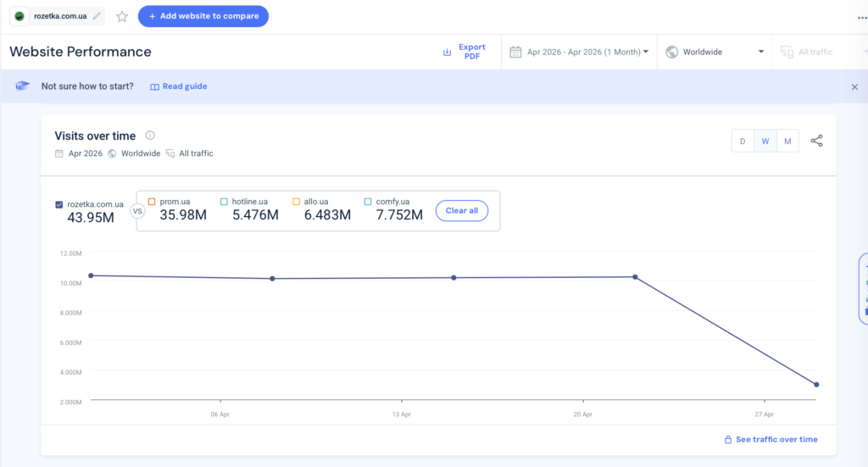868x467 pixels.
Task: Click the last low data point after 27 Apr
Action: coord(816,385)
